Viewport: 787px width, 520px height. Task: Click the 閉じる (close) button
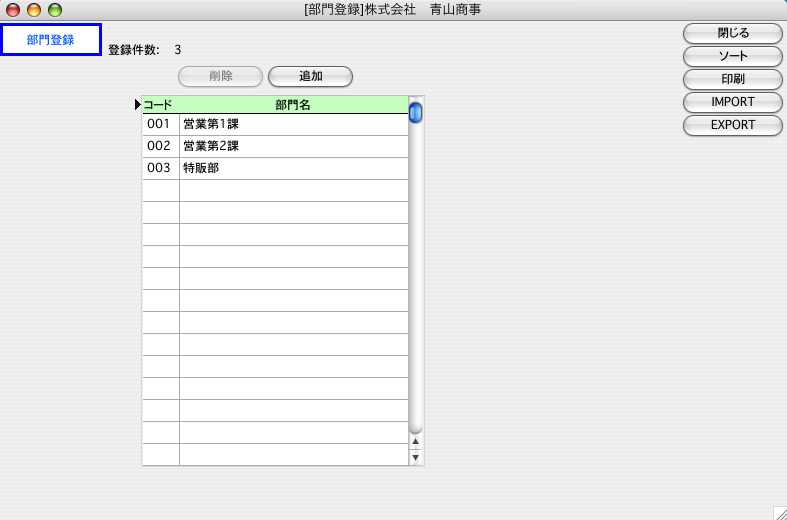(732, 33)
